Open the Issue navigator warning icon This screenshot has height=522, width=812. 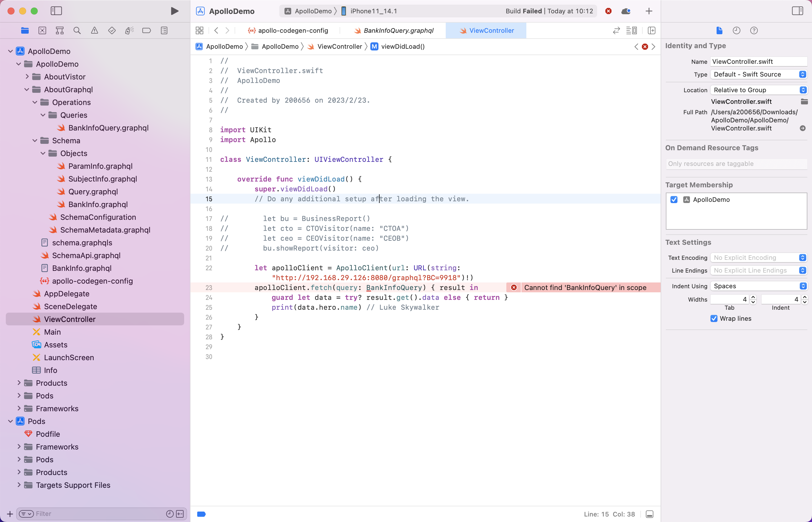click(x=94, y=30)
